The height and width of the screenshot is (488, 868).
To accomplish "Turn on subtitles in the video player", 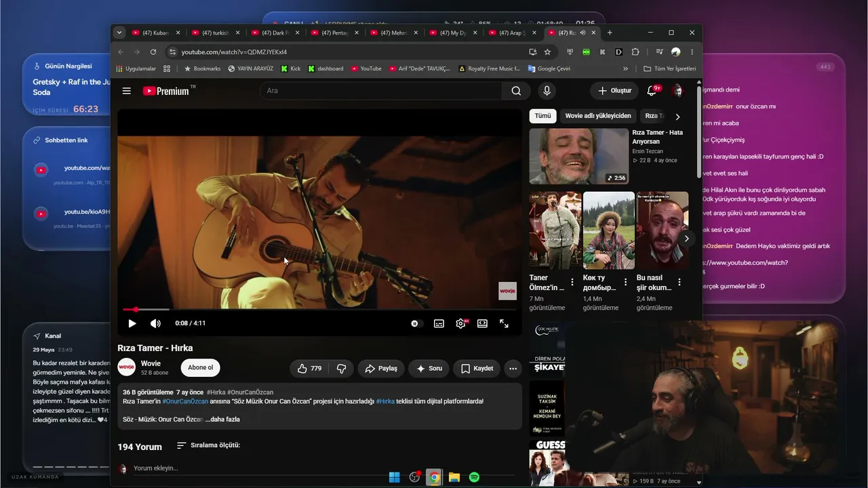I will (x=439, y=323).
